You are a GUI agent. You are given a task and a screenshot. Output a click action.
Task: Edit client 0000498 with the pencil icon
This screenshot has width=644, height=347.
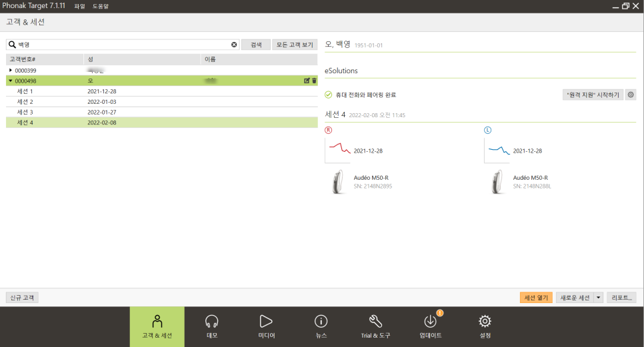(307, 81)
